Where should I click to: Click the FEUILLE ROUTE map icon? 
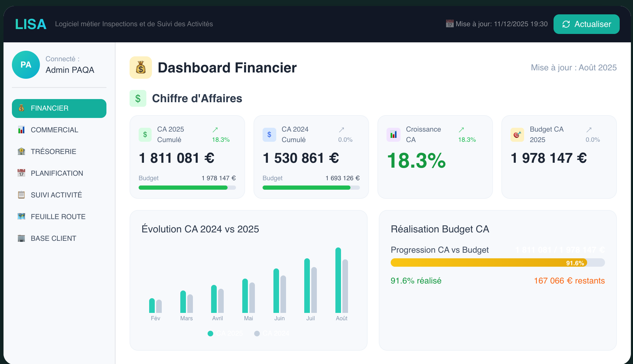tap(21, 216)
